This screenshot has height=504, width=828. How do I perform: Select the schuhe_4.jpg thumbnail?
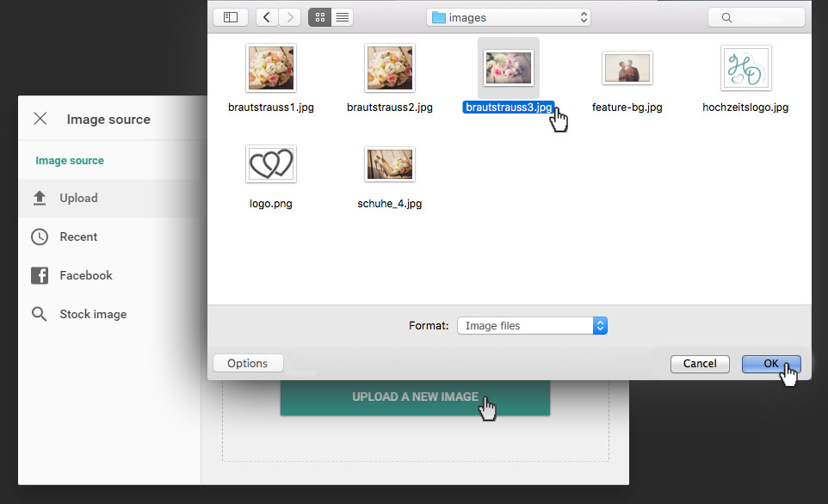[390, 164]
